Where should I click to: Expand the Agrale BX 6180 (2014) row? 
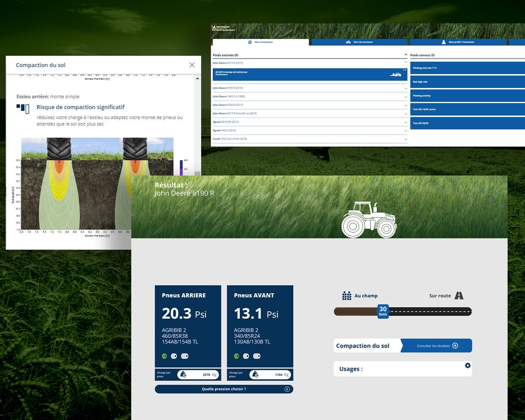tap(406, 122)
